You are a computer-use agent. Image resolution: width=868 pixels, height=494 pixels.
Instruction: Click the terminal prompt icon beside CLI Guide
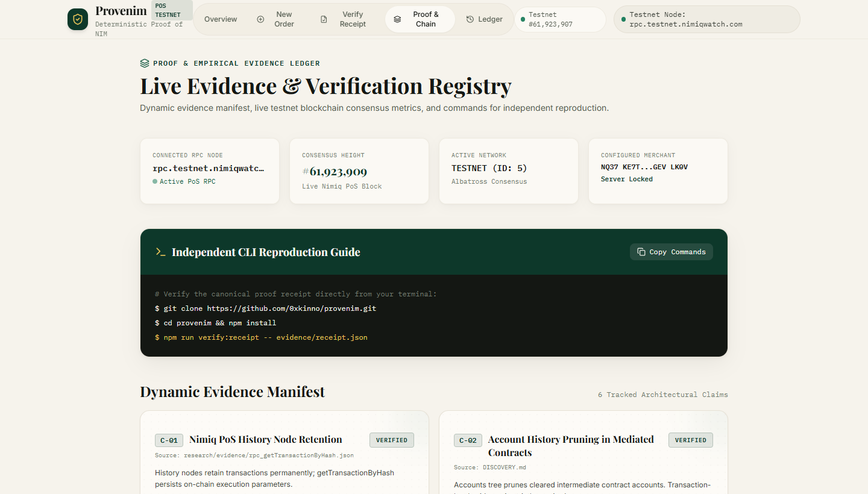point(160,252)
